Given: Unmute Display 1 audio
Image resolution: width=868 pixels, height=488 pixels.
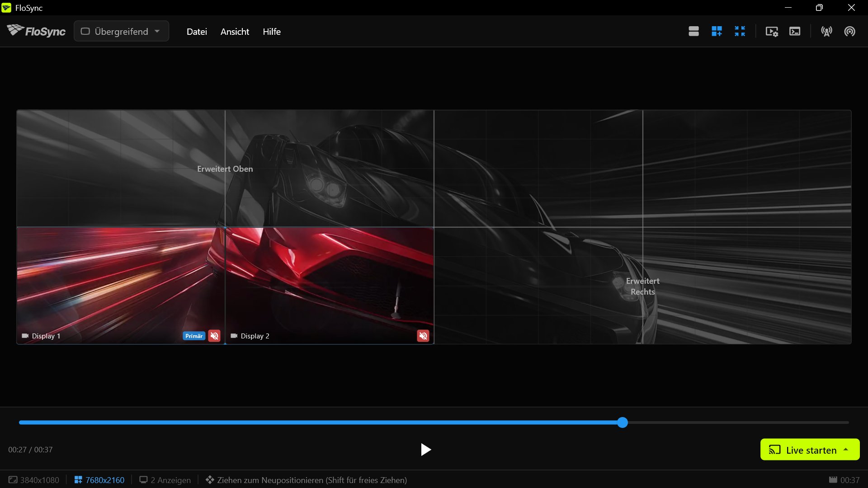Looking at the screenshot, I should 214,336.
